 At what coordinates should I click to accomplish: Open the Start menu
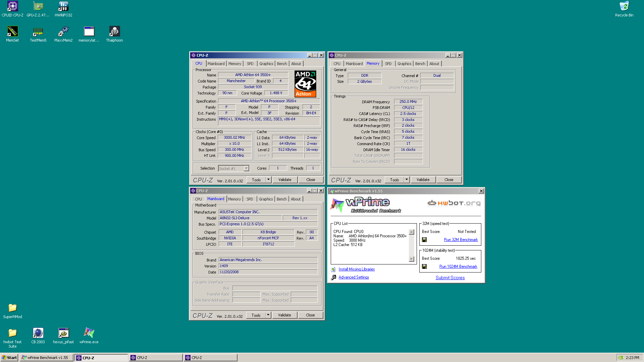[9, 358]
